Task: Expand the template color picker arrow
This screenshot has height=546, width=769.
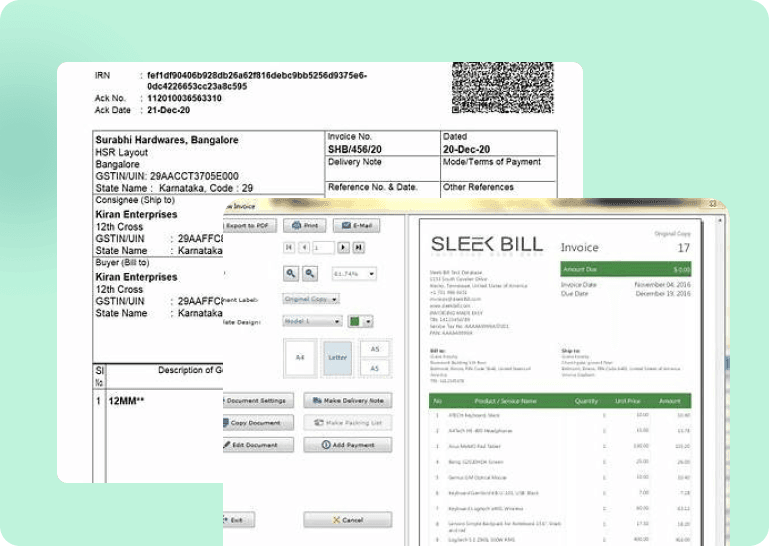Action: [x=368, y=322]
